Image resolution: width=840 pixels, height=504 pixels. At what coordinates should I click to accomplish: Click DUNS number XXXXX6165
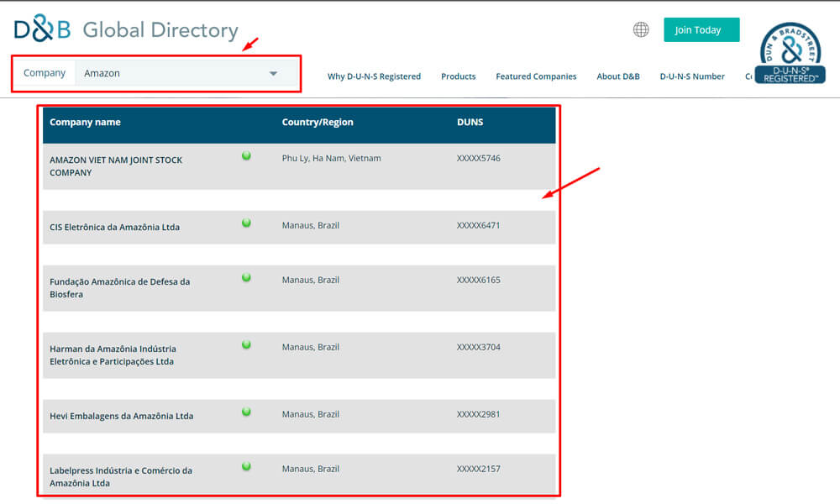pos(479,280)
